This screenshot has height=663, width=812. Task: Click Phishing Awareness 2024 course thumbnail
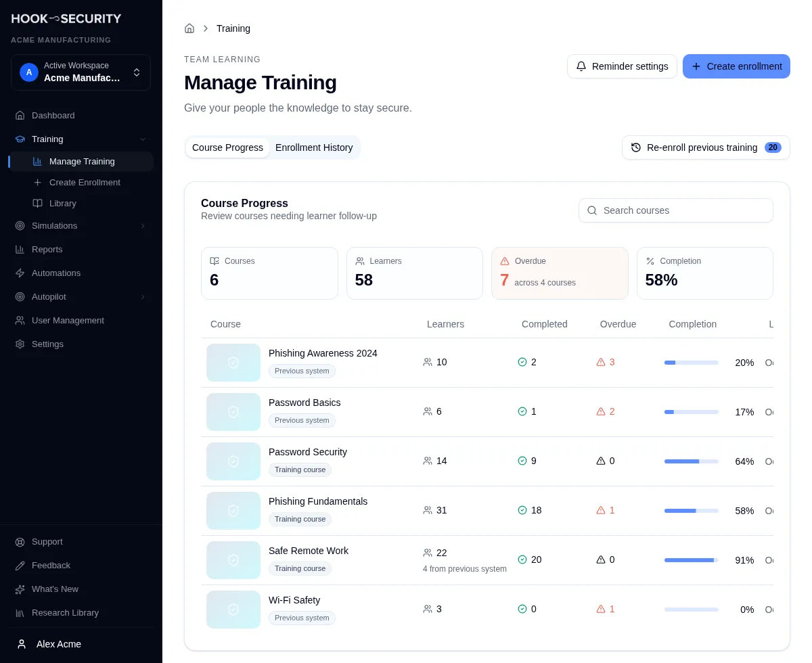tap(233, 363)
